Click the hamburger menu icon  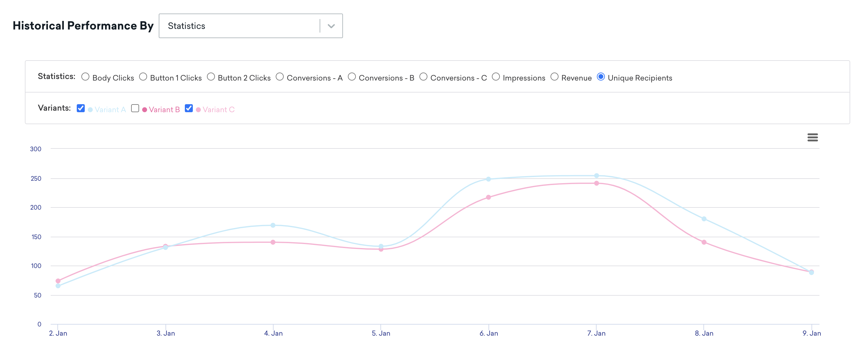click(x=813, y=137)
